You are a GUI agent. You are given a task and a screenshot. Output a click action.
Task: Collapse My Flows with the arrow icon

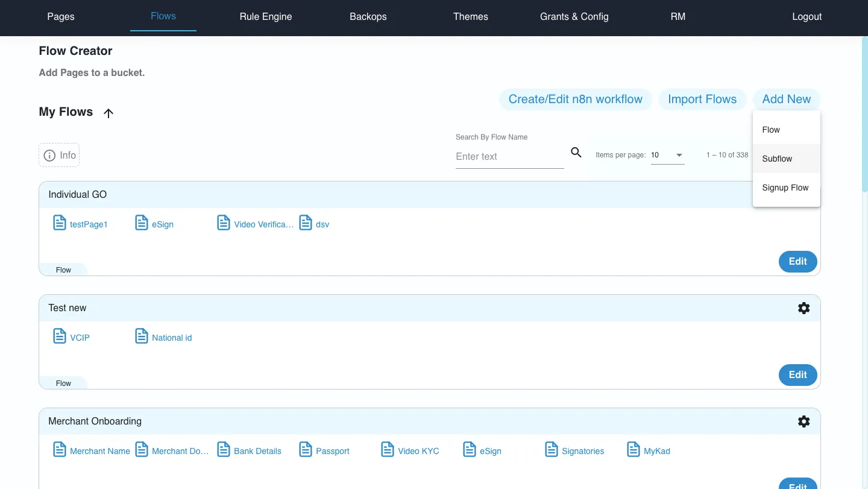coord(108,113)
